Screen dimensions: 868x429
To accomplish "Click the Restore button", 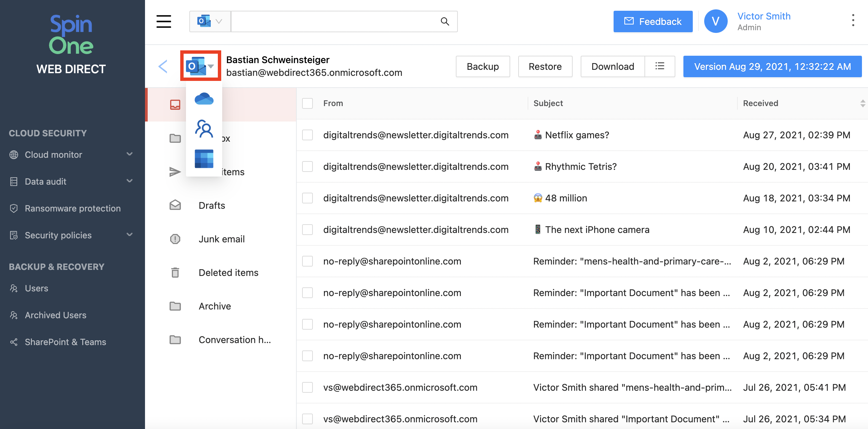I will click(545, 66).
